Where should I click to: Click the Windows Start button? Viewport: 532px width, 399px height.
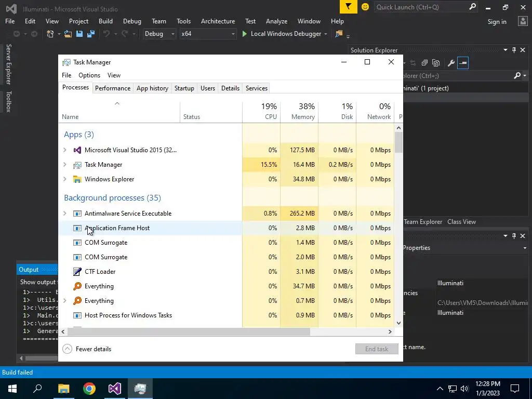coord(12,389)
